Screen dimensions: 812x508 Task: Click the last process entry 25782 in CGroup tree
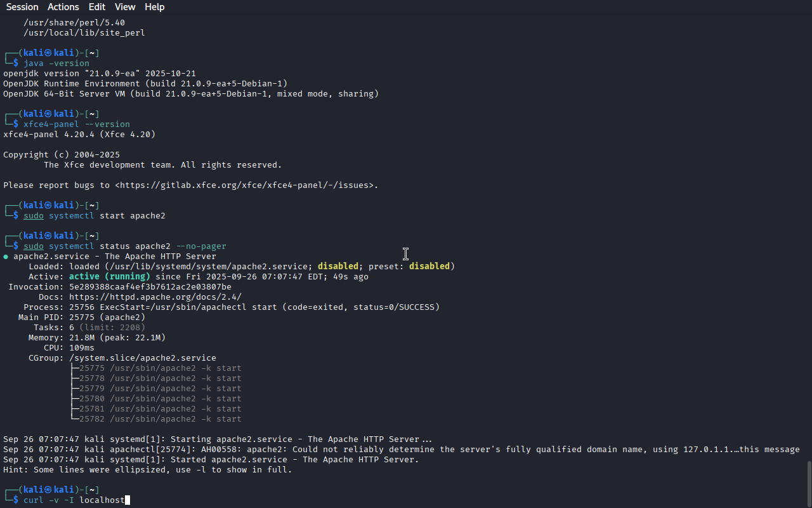[92, 419]
